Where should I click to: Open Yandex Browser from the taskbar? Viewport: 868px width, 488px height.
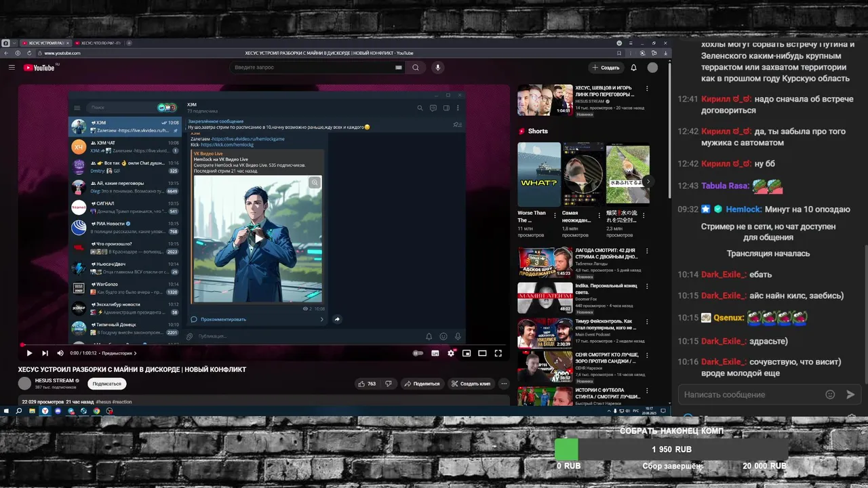(x=45, y=411)
